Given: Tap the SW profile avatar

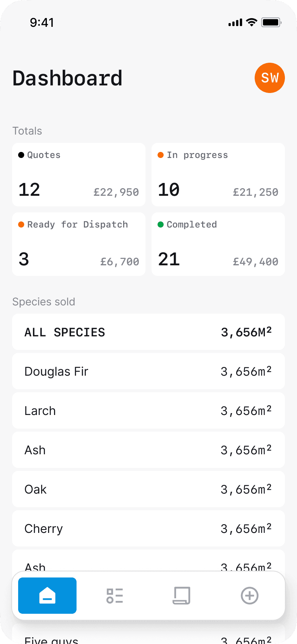Looking at the screenshot, I should pyautogui.click(x=269, y=78).
